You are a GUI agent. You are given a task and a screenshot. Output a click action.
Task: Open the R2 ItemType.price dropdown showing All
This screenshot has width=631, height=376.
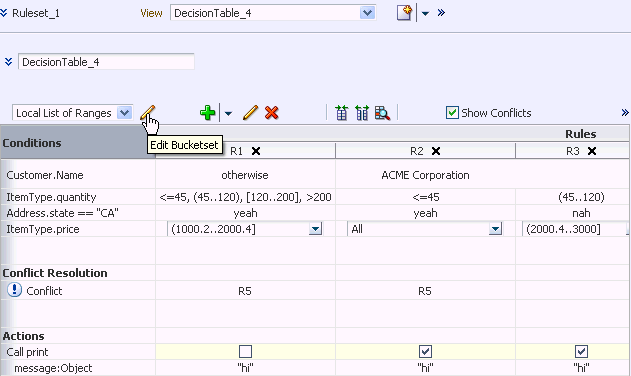pos(495,229)
